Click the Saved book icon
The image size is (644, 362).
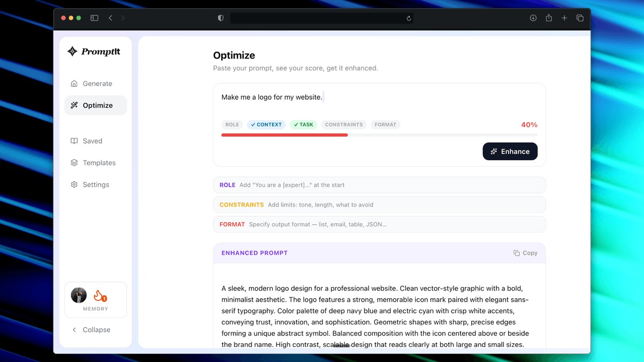click(74, 141)
